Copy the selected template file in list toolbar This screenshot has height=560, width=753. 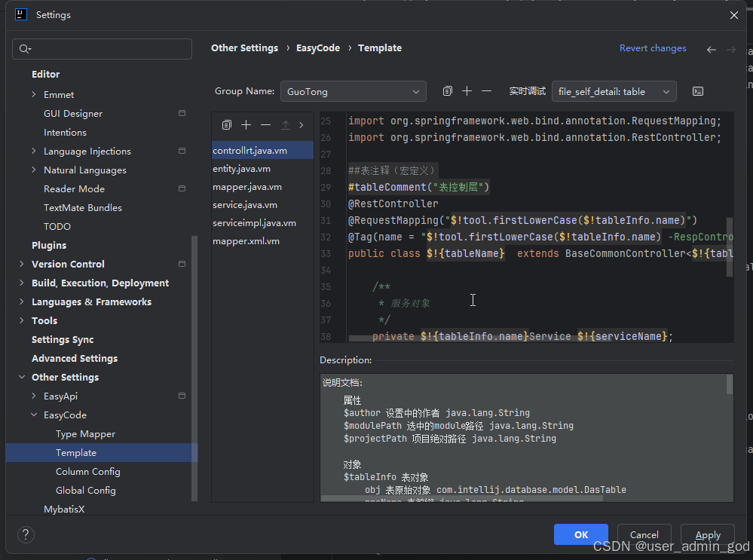(x=227, y=125)
